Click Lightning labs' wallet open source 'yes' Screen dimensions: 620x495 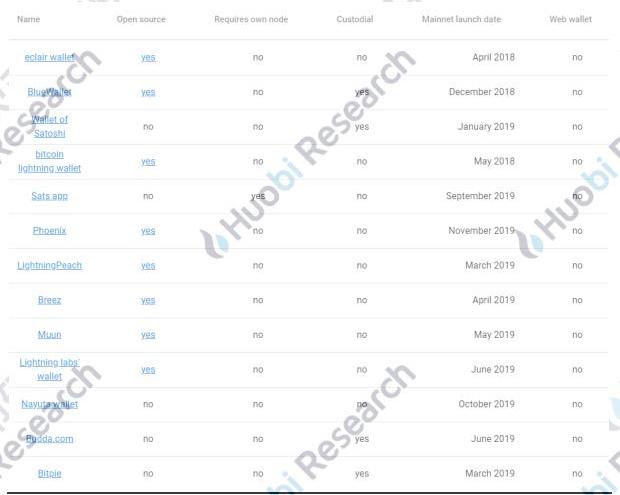(148, 370)
